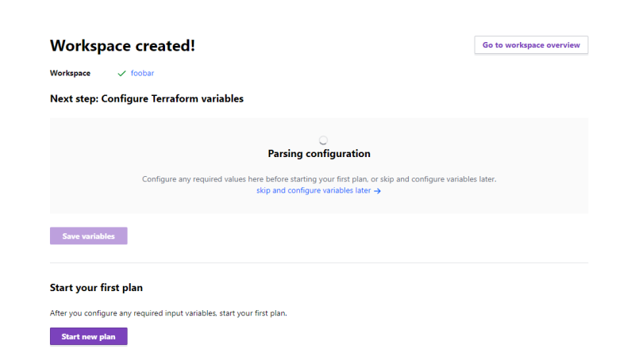Click the horizontal divider below Save variables
This screenshot has width=635, height=364.
[319, 262]
